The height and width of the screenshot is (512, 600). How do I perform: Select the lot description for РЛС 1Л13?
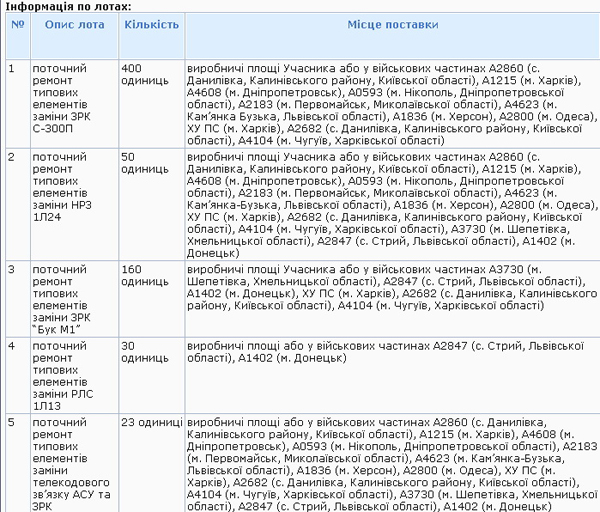[x=61, y=374]
